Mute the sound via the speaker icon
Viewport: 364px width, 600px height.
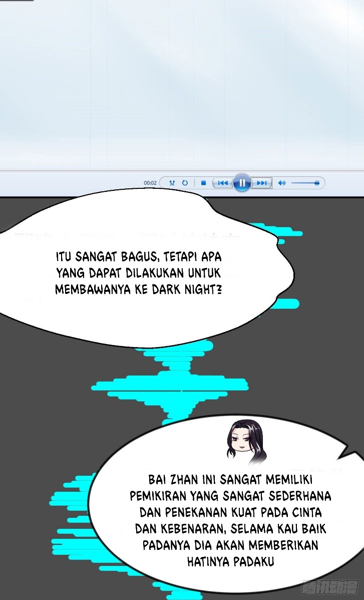click(281, 183)
